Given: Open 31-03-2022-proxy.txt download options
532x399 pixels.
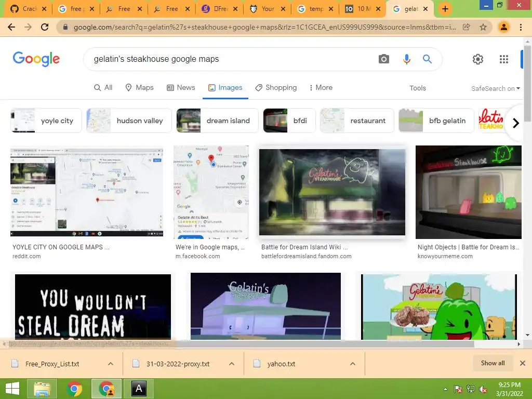Looking at the screenshot, I should click(232, 364).
